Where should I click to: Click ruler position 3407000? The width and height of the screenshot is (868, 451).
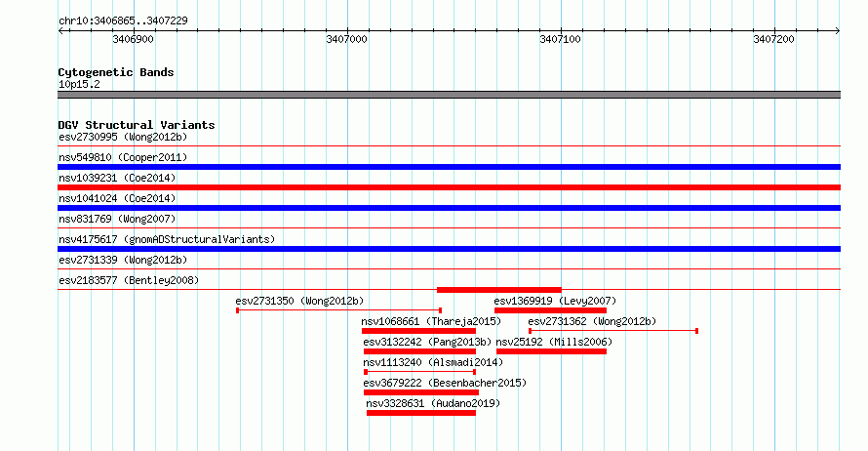[346, 39]
